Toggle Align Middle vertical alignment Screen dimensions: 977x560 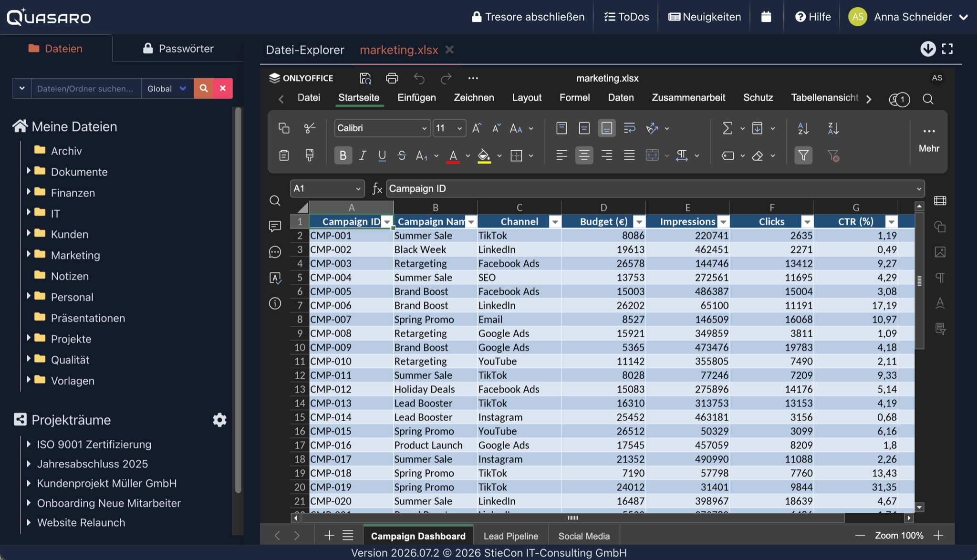pyautogui.click(x=584, y=128)
